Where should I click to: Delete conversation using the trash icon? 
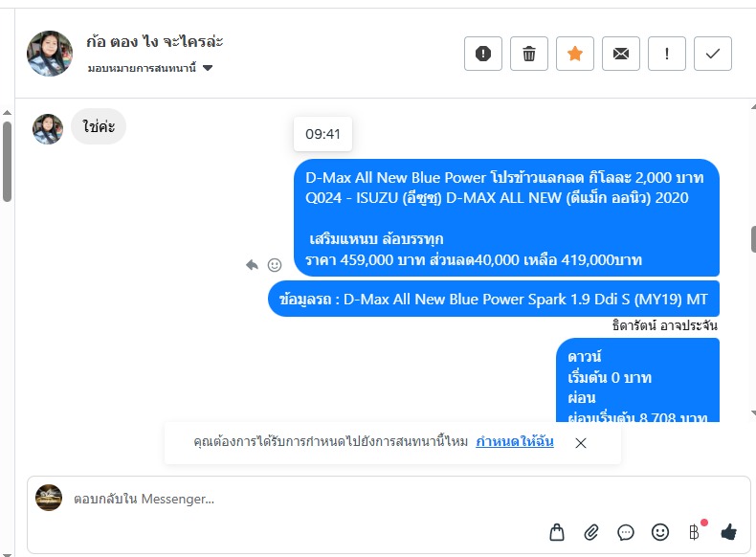529,54
